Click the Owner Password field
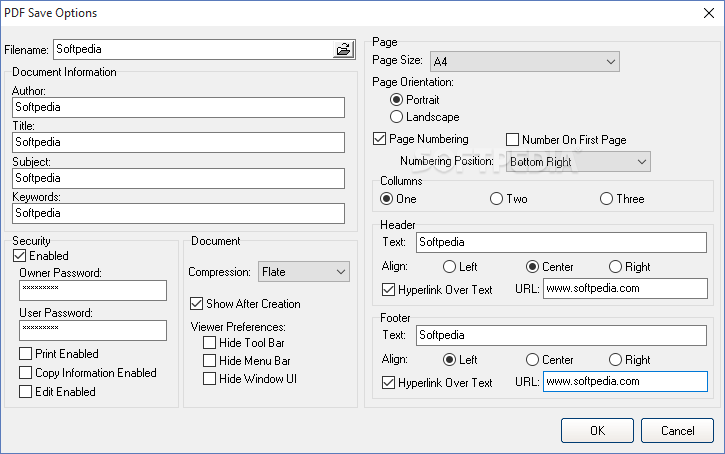 [x=93, y=290]
